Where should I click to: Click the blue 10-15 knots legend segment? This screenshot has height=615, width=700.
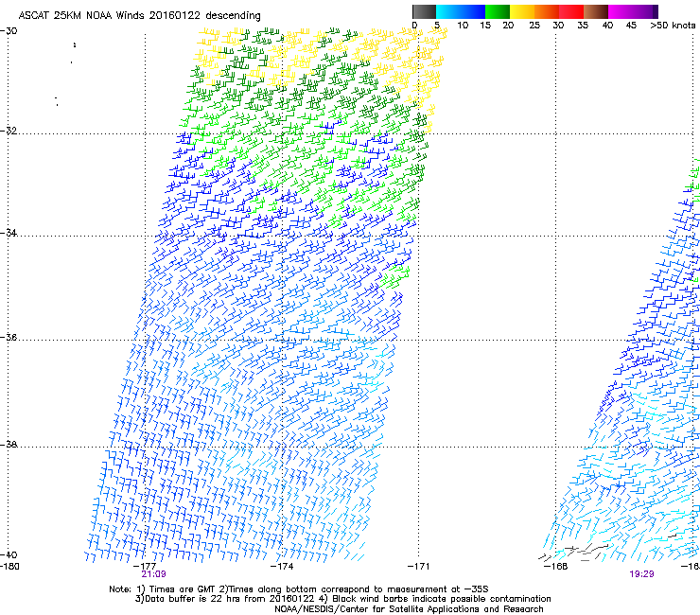tap(473, 11)
